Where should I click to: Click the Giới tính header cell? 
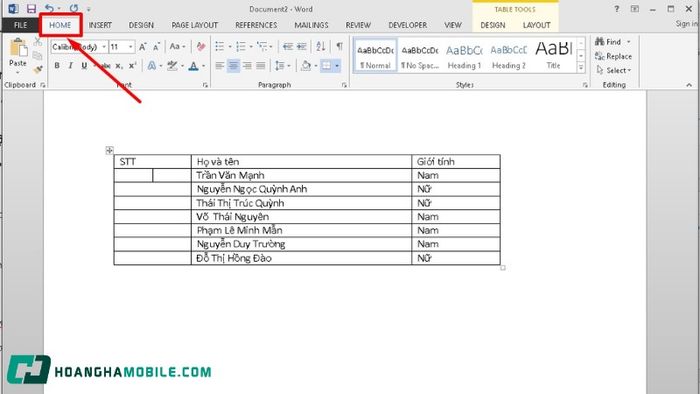point(456,162)
